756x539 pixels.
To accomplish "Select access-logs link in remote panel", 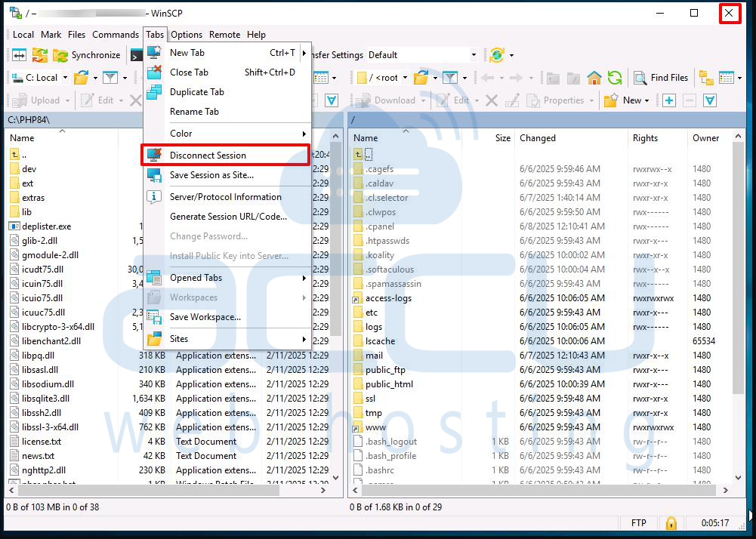I will pos(388,298).
